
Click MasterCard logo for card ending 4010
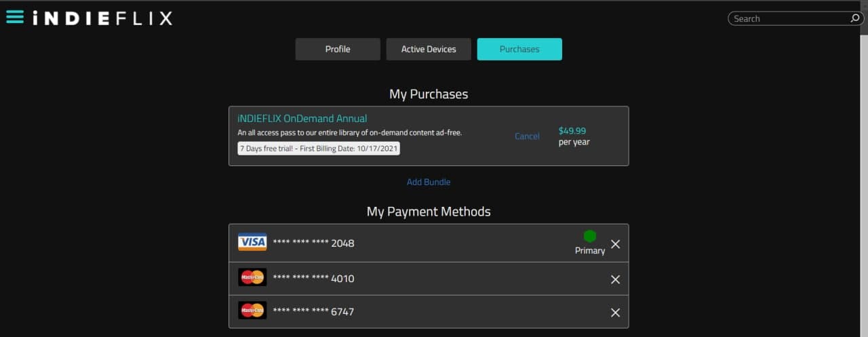click(x=252, y=277)
